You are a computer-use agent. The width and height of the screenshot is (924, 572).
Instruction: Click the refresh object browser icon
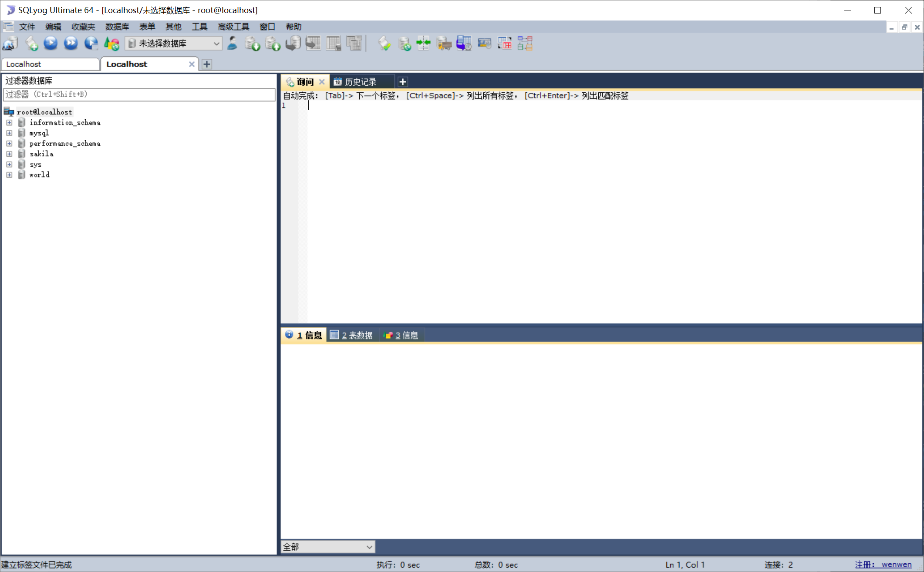[x=112, y=44]
